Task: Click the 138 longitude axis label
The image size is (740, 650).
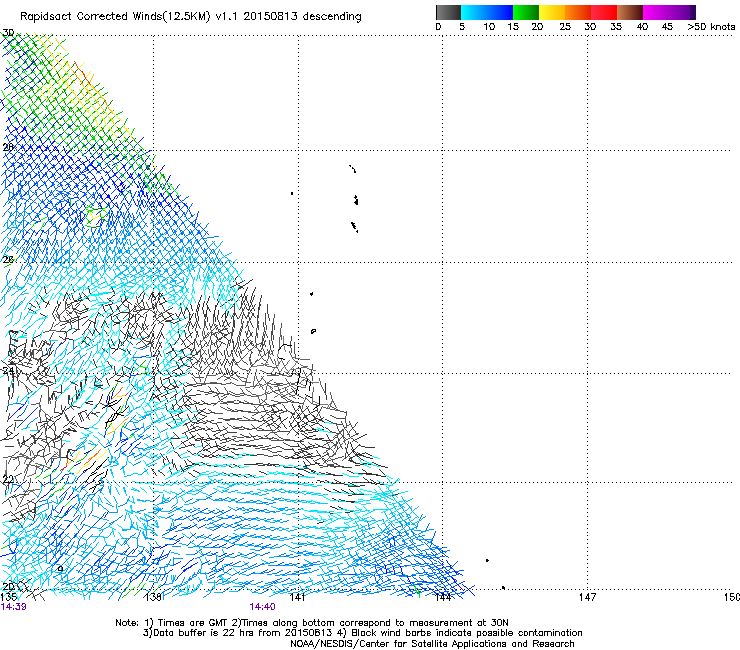Action: point(153,597)
